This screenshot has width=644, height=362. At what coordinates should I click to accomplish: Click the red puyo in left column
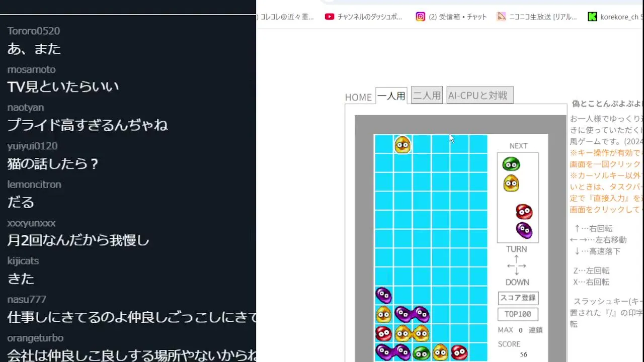383,333
